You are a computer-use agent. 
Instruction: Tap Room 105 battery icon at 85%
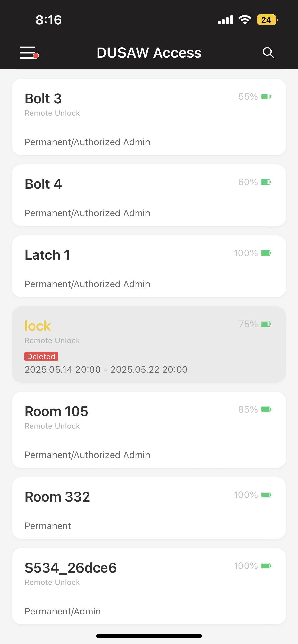(266, 409)
